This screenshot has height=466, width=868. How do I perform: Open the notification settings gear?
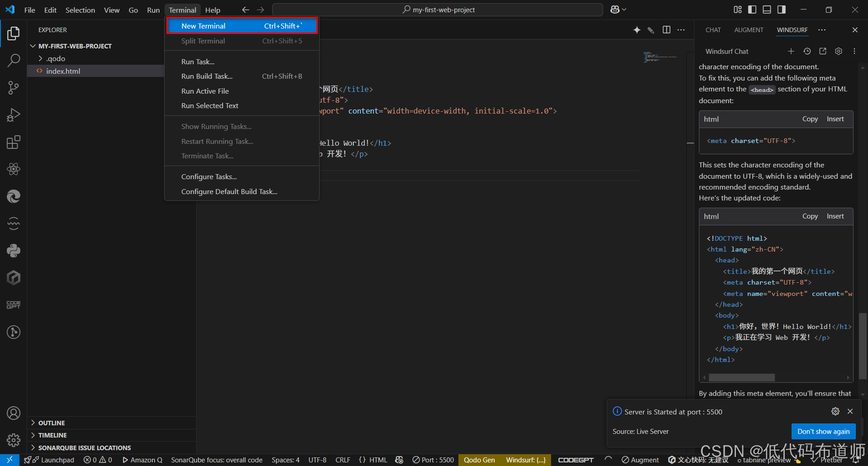(835, 411)
